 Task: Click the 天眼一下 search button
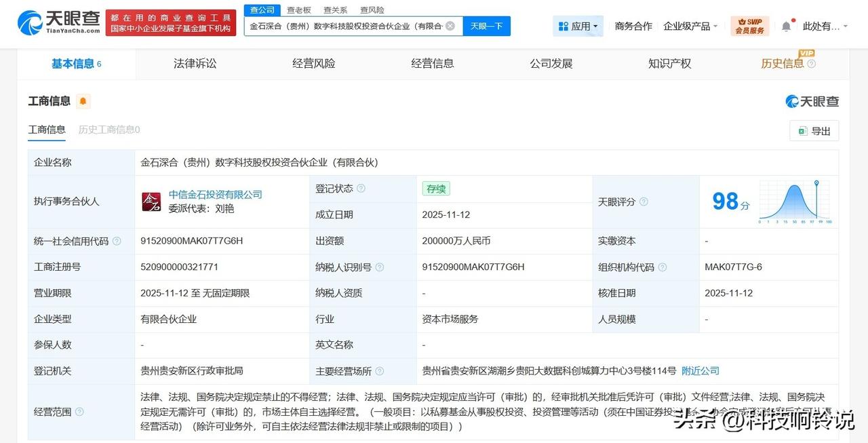486,24
